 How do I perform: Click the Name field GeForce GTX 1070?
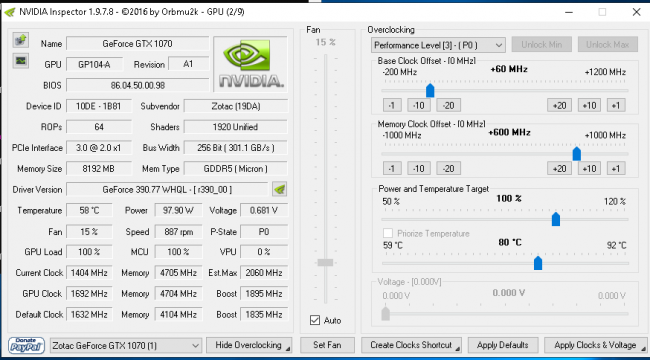click(138, 44)
